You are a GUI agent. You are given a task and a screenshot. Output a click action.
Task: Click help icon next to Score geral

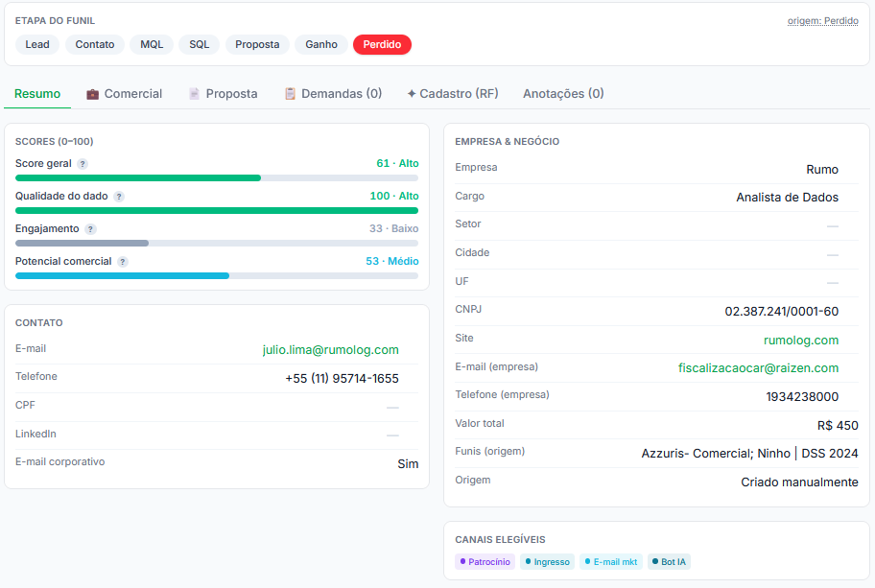[83, 164]
